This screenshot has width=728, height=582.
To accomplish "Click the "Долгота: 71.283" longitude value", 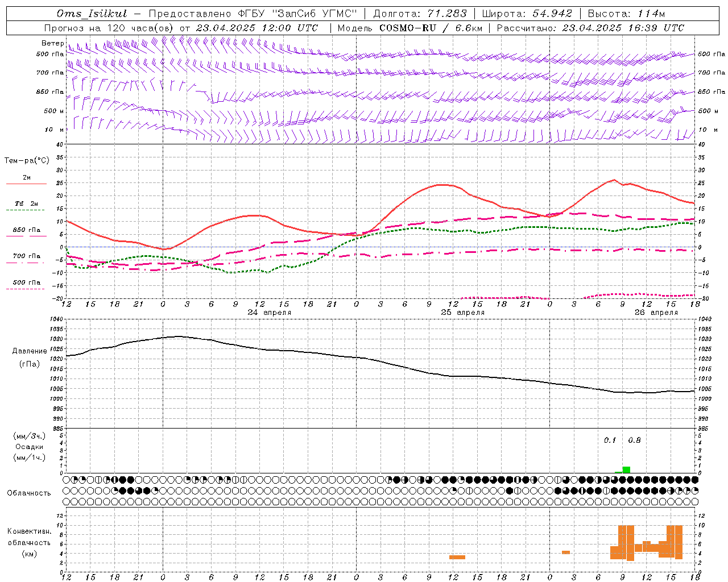I will (x=420, y=14).
